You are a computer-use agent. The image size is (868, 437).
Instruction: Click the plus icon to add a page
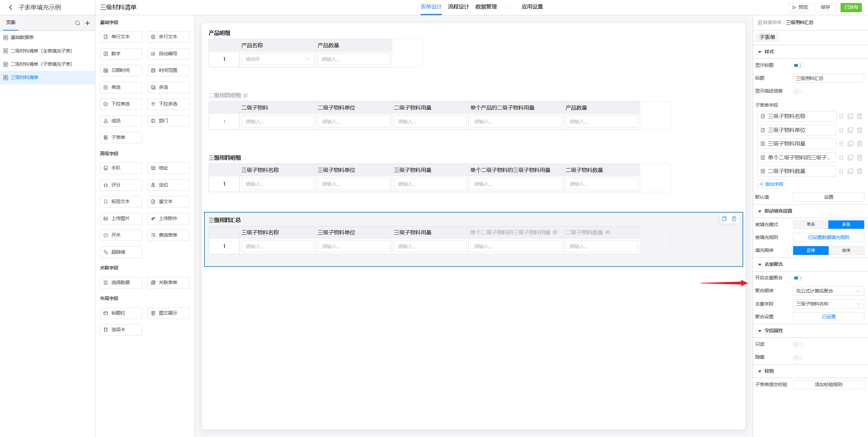pos(87,23)
